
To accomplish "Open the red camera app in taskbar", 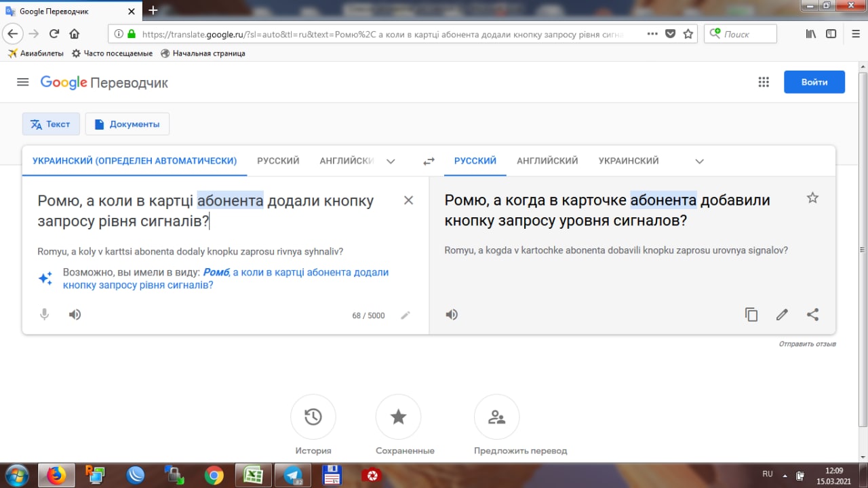I will pos(372,475).
